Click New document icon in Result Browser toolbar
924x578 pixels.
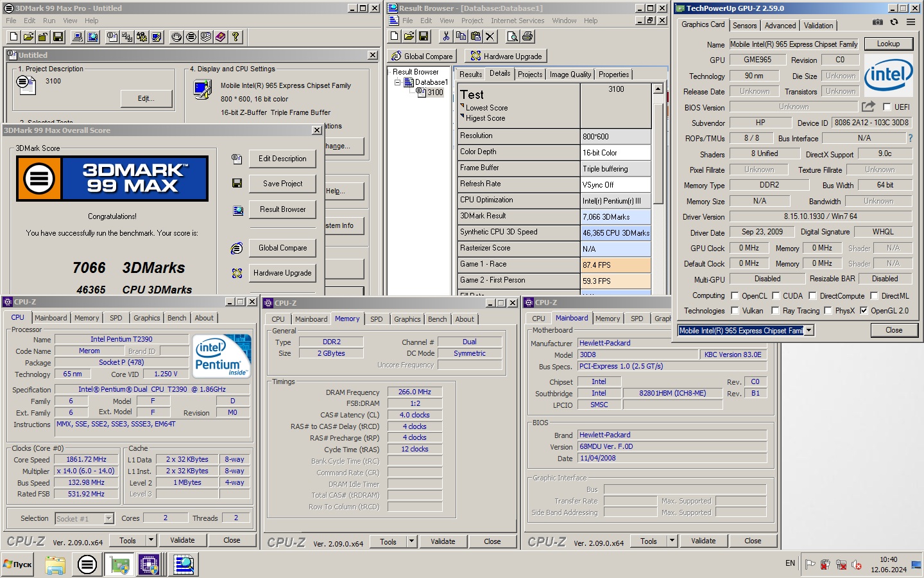tap(394, 37)
